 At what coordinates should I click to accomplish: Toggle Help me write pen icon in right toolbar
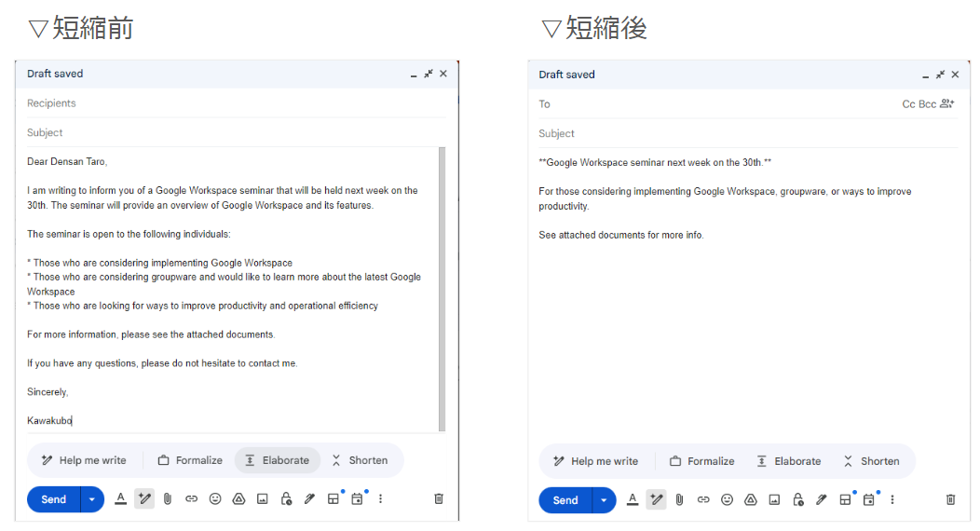click(x=656, y=499)
